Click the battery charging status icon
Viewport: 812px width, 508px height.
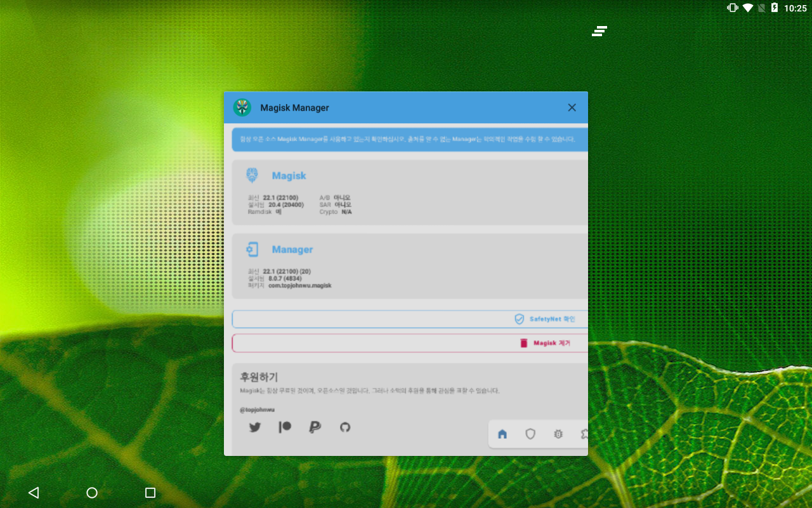pyautogui.click(x=775, y=8)
